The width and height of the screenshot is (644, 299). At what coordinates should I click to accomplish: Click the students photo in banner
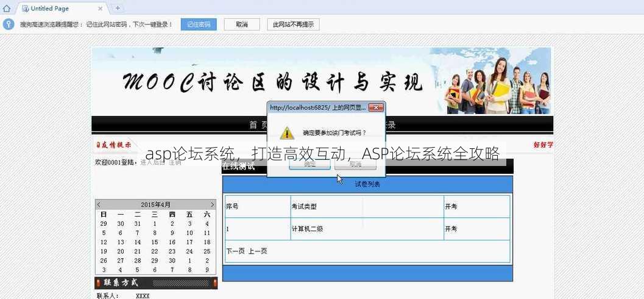pyautogui.click(x=498, y=87)
